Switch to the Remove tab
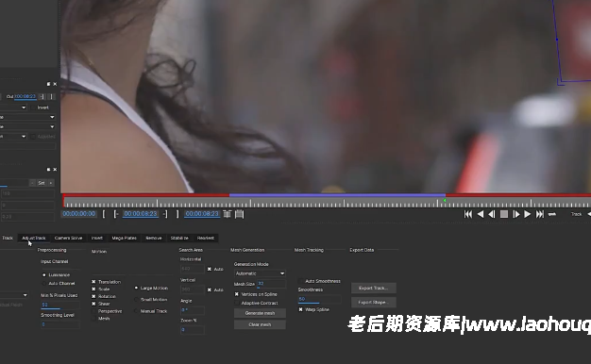The image size is (591, 364). click(153, 238)
